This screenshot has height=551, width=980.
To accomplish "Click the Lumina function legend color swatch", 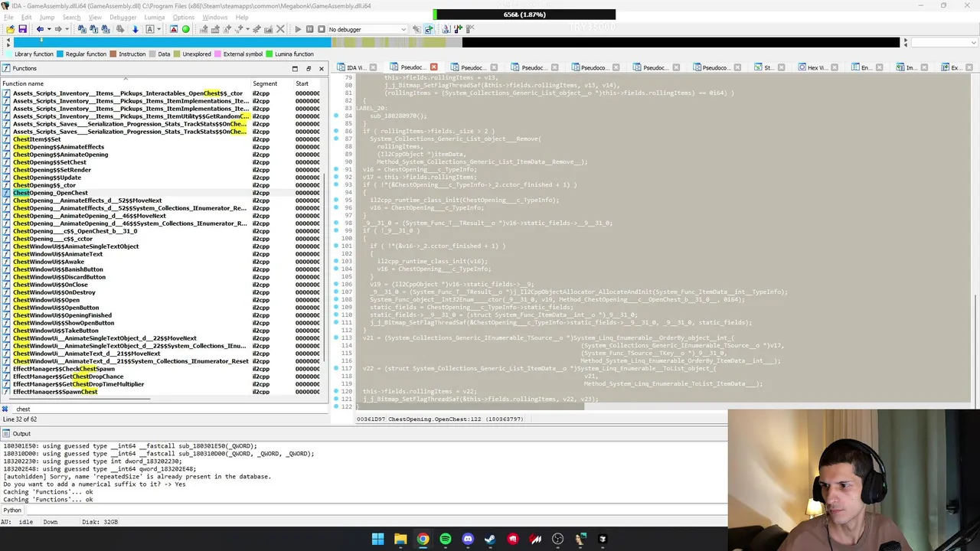I will click(x=269, y=54).
